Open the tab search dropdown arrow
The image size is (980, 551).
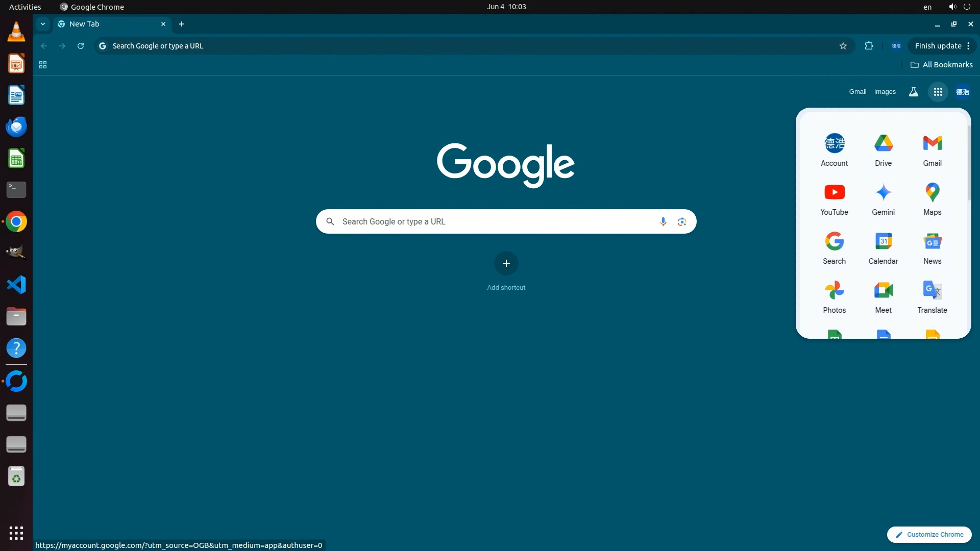[x=43, y=24]
